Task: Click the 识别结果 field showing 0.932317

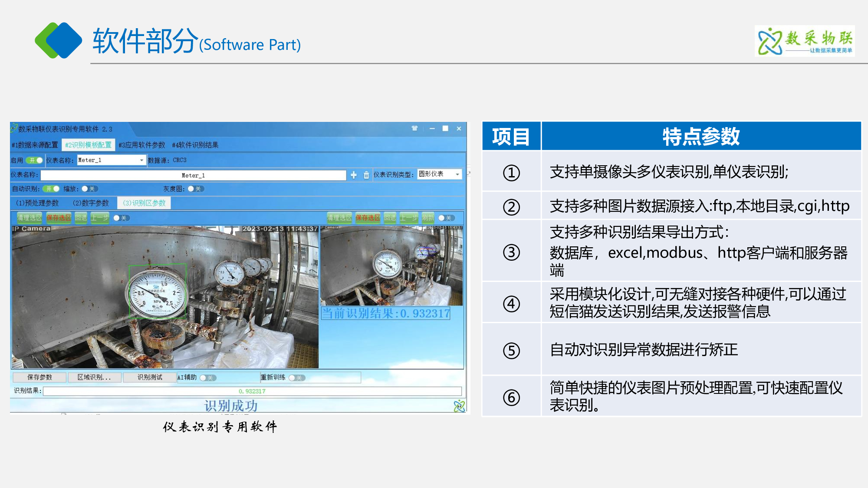Action: click(x=252, y=391)
